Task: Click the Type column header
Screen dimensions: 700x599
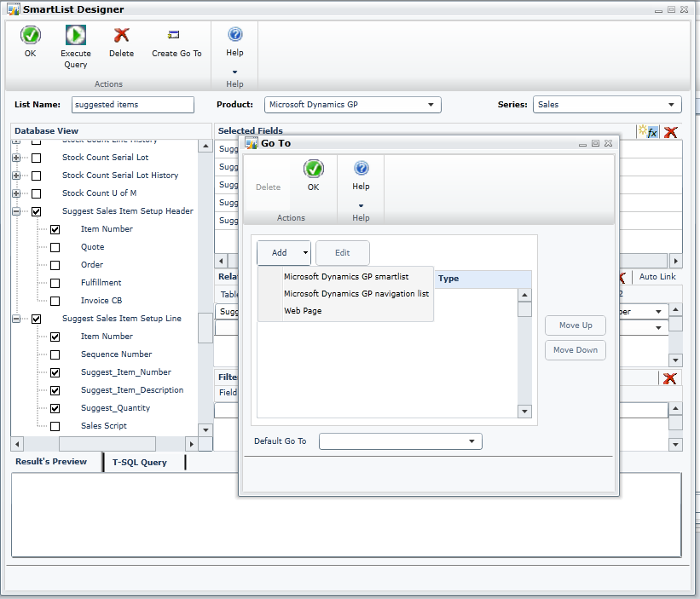Action: tap(483, 279)
